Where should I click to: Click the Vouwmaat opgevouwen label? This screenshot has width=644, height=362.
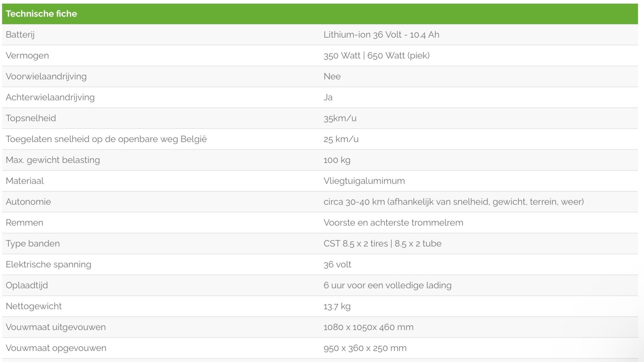(x=56, y=348)
